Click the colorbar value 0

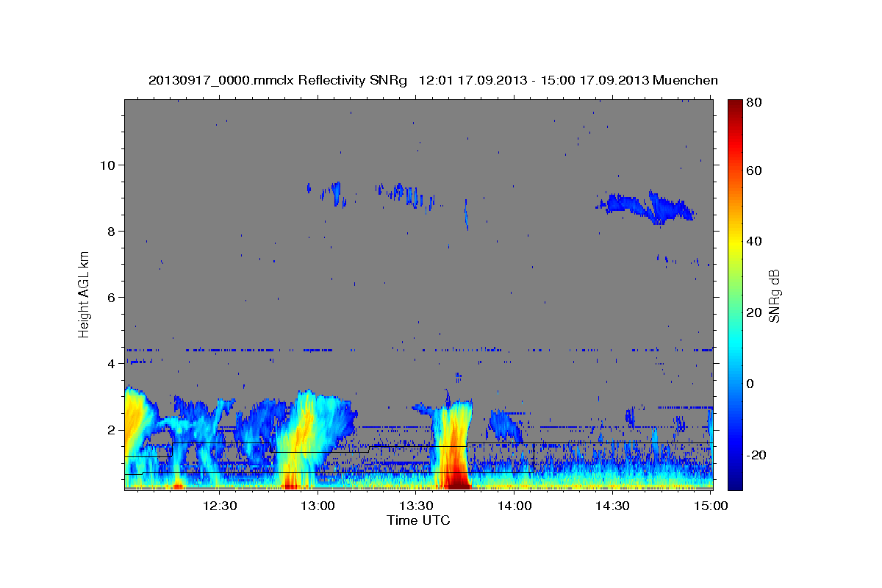pos(750,384)
